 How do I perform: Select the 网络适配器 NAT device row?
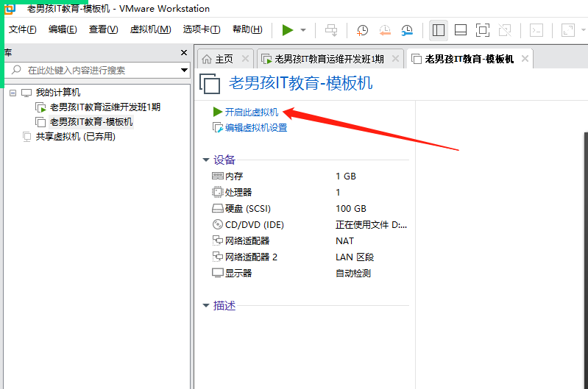[310, 240]
